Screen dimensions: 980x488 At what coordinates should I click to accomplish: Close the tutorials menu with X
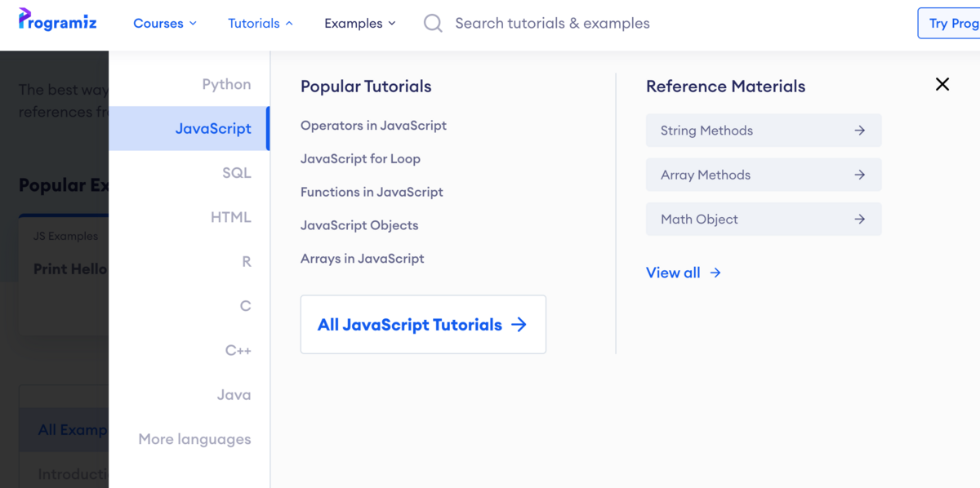(x=942, y=84)
